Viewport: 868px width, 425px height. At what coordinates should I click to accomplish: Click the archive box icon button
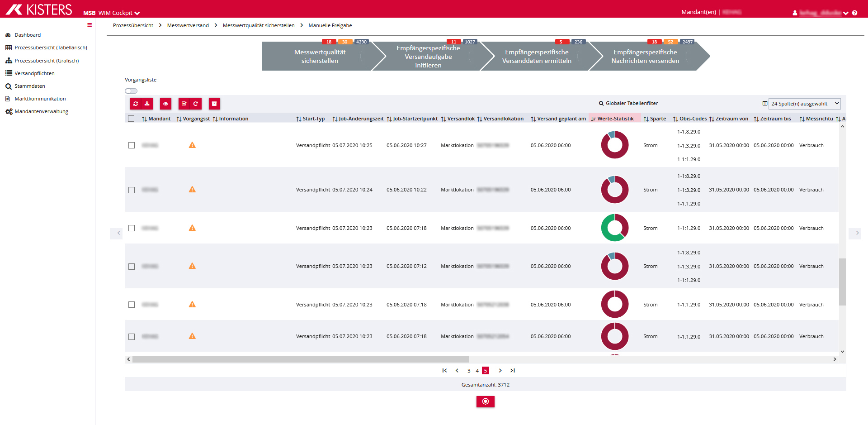pos(214,104)
